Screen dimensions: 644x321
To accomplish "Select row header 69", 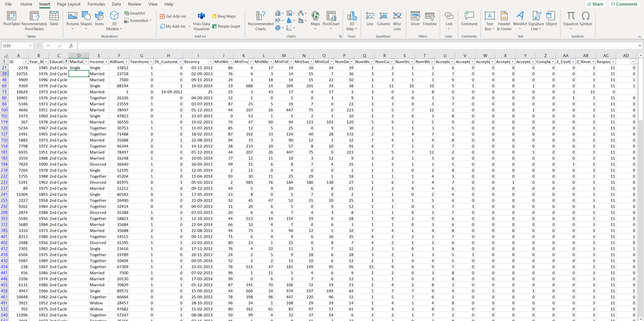I will coord(5,86).
